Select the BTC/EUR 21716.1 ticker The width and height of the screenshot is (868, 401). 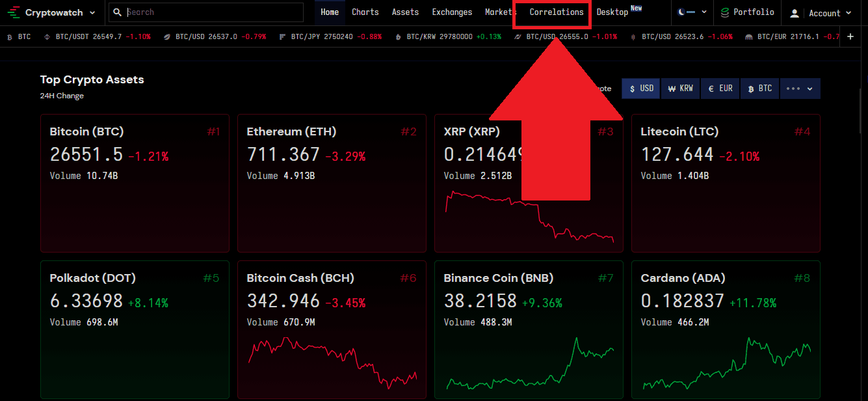(x=793, y=36)
